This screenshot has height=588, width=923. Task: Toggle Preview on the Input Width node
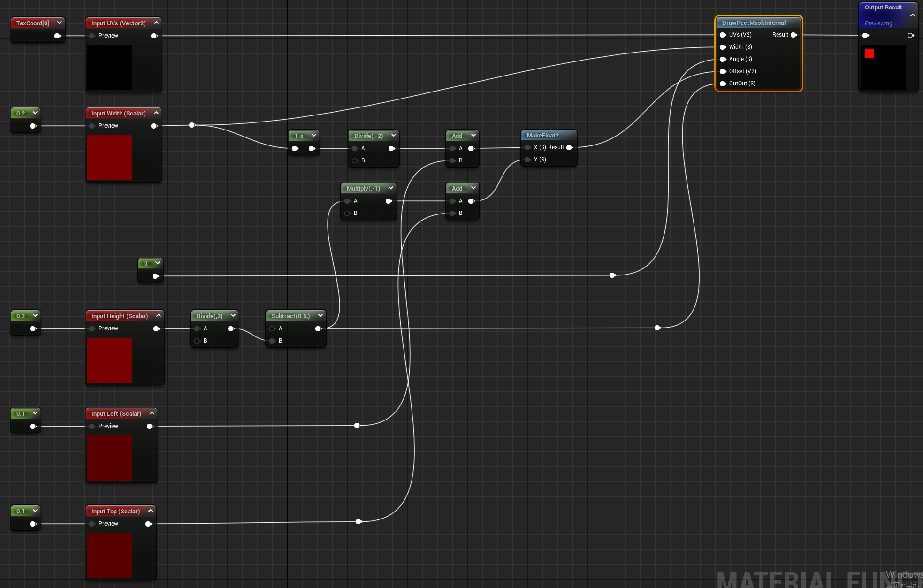[92, 126]
